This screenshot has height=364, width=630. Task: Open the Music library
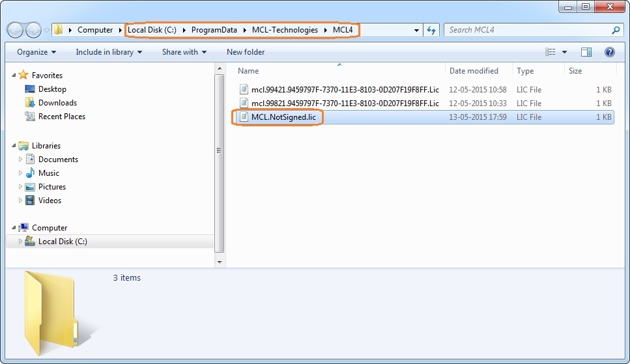tap(49, 173)
